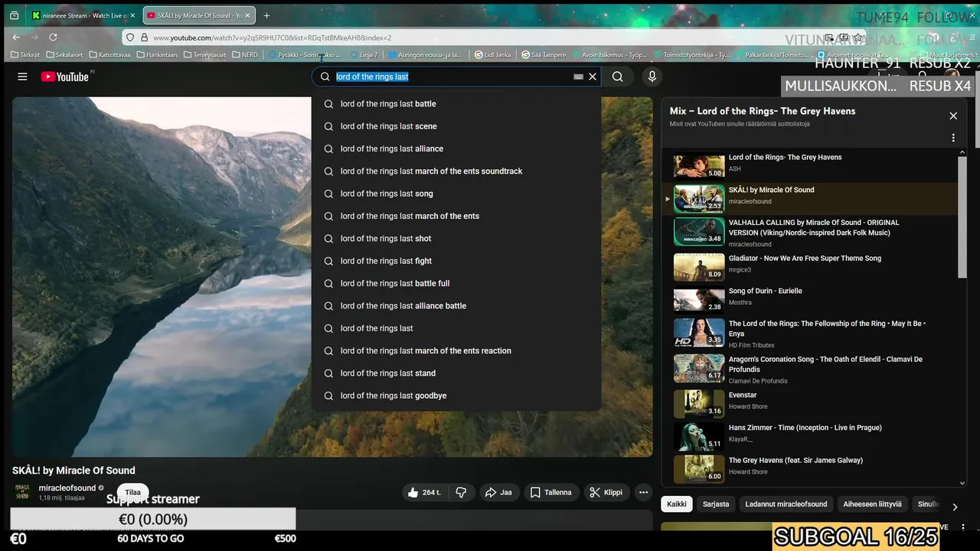Subscribe with the Tilaa button
The height and width of the screenshot is (551, 980).
[133, 493]
